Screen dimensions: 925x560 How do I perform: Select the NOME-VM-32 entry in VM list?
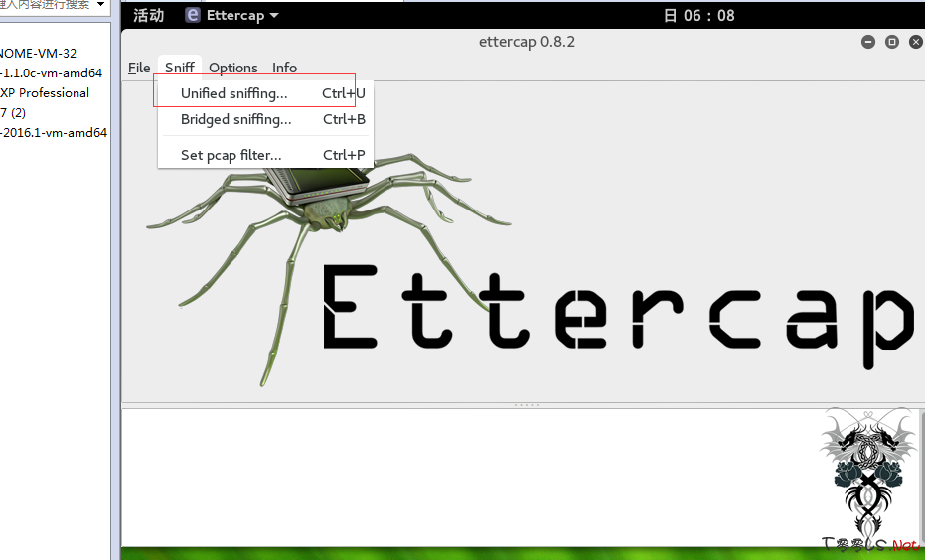(39, 53)
